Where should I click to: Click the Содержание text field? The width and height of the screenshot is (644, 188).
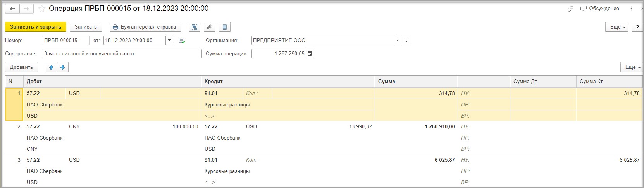[x=122, y=54]
